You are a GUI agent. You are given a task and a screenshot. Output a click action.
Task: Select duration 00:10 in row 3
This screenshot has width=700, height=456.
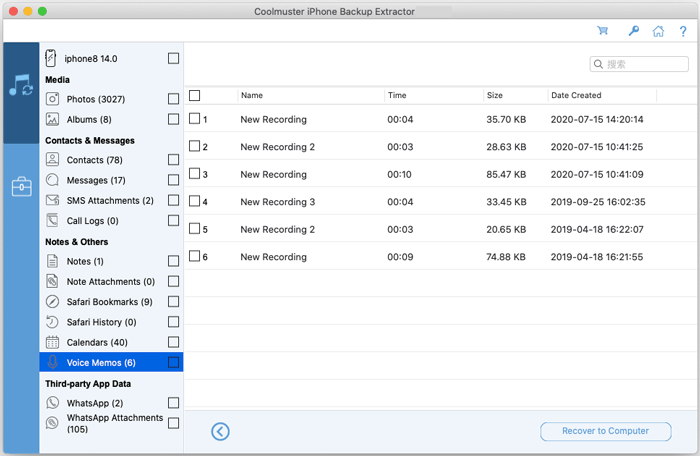coord(399,175)
